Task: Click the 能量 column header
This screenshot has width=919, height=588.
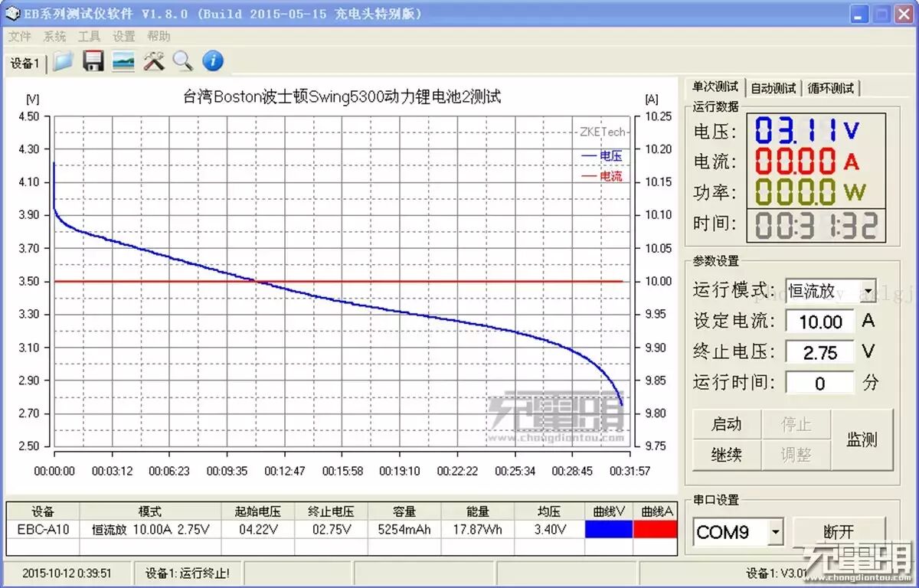Action: point(477,511)
